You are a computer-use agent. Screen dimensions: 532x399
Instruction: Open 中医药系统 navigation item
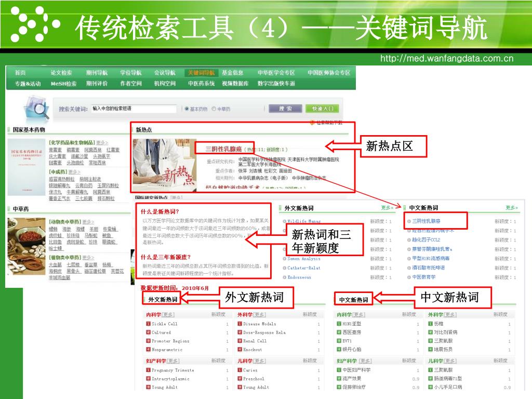coord(201,84)
